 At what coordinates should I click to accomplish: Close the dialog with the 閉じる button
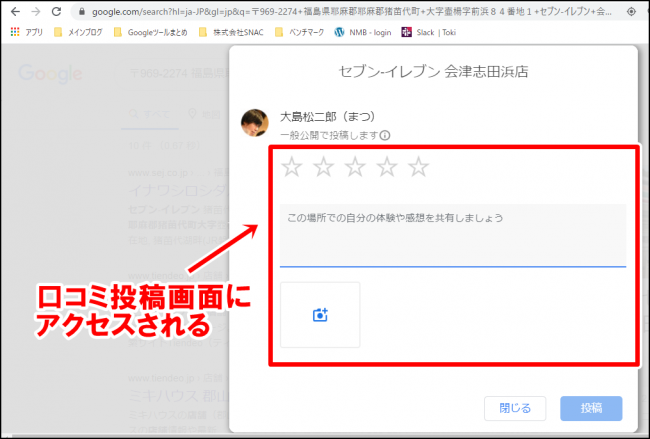(515, 408)
